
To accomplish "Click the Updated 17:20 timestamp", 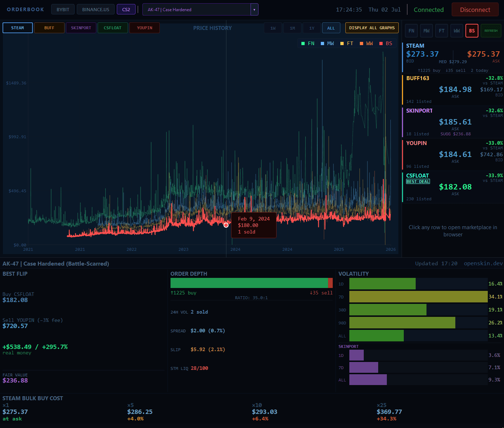I will coord(436,263).
